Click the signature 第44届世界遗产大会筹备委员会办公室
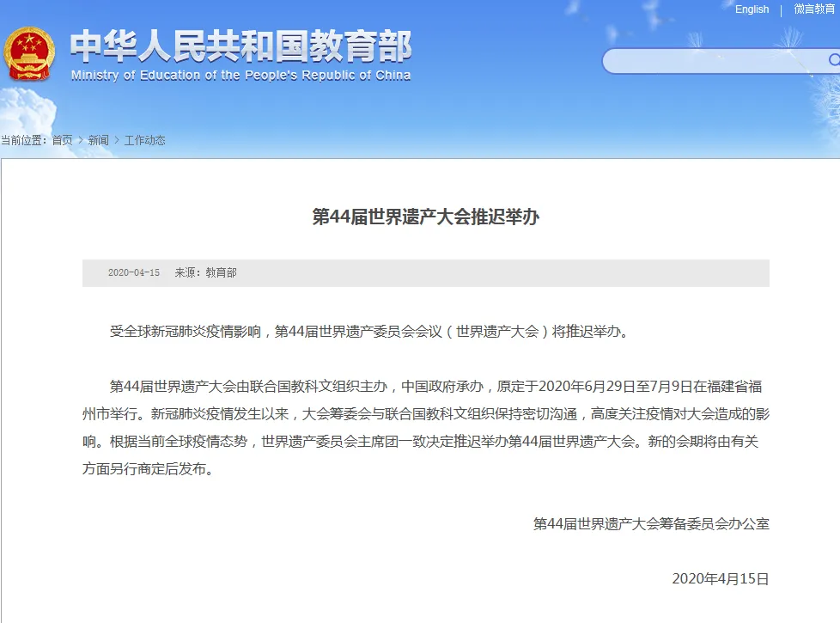 pos(651,524)
